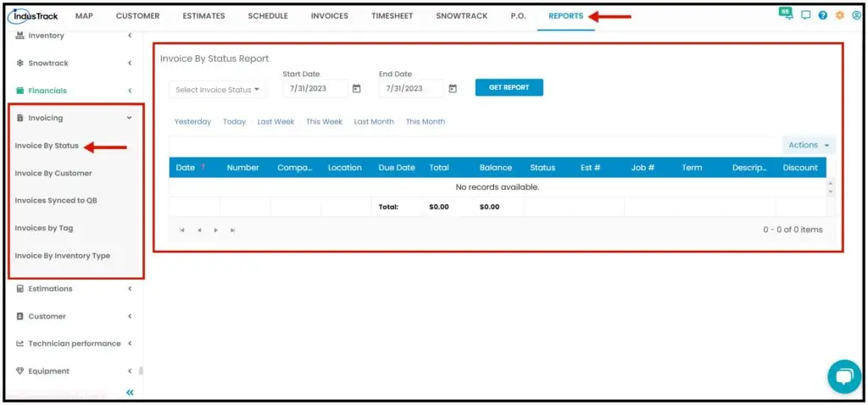Open the Start Date calendar picker icon

pos(357,88)
